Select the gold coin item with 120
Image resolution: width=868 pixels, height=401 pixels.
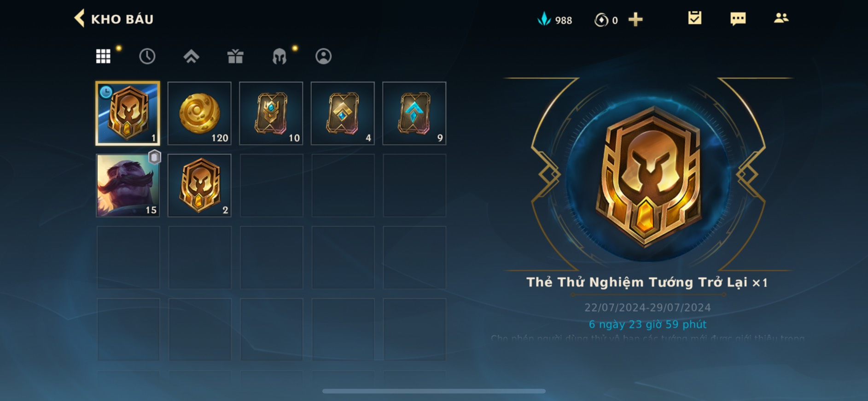coord(199,113)
